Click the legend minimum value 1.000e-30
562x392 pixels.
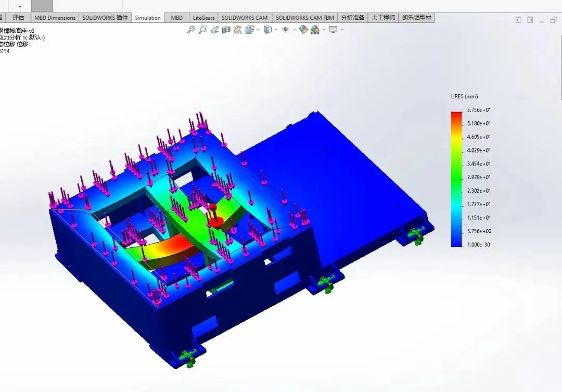point(478,245)
